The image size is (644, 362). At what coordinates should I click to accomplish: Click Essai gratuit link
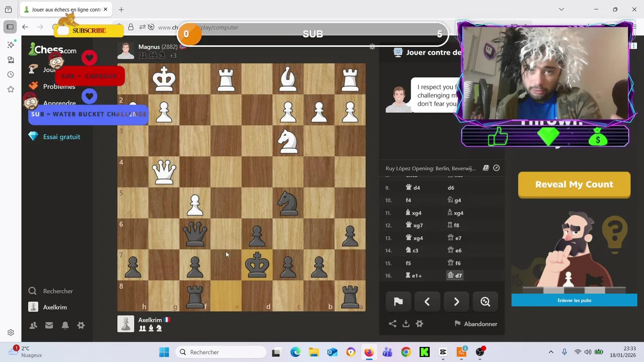pyautogui.click(x=61, y=137)
